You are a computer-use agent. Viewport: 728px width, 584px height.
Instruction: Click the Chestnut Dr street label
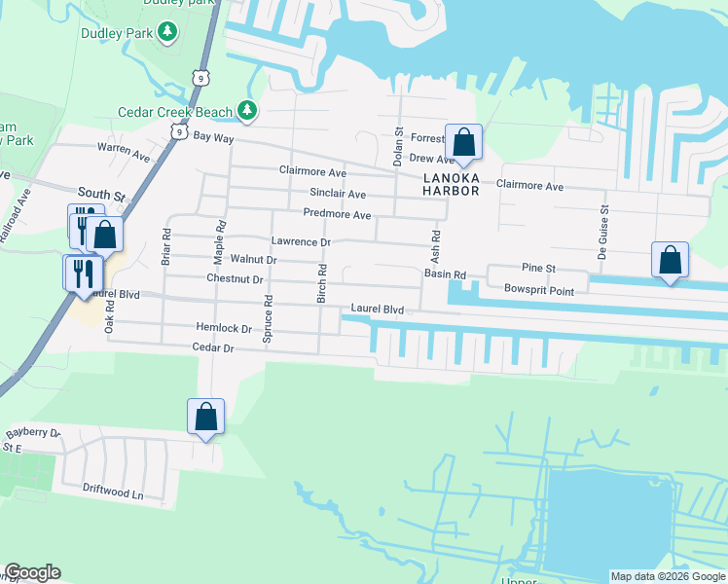pyautogui.click(x=235, y=278)
